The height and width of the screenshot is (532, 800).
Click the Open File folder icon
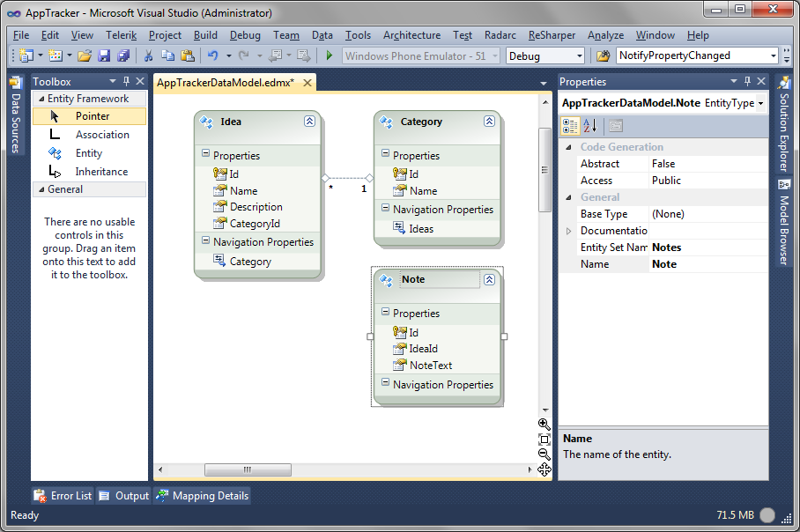pyautogui.click(x=85, y=55)
